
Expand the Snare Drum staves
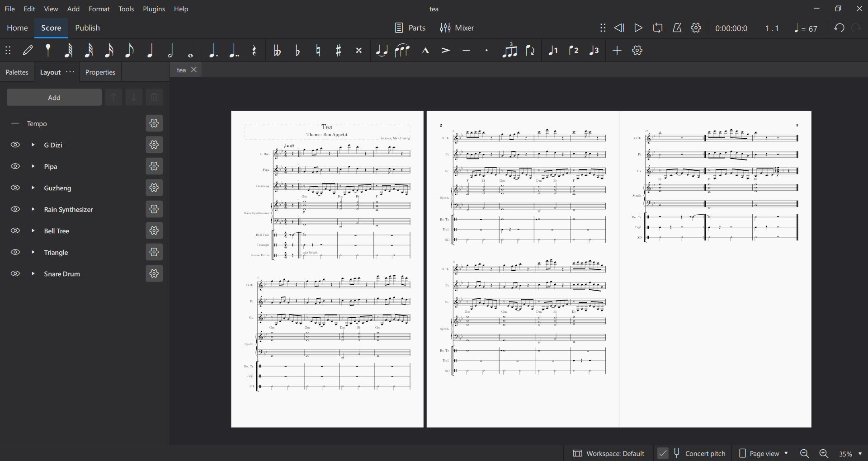pos(33,274)
